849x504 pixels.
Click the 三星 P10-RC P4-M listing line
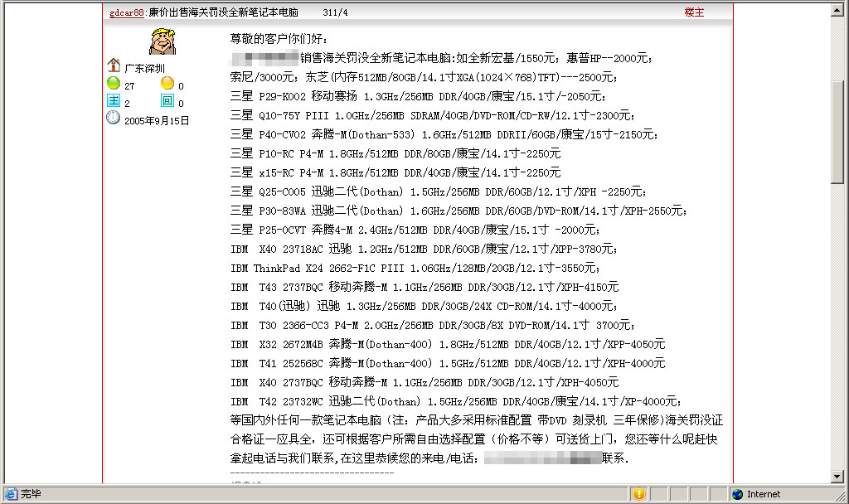click(395, 153)
